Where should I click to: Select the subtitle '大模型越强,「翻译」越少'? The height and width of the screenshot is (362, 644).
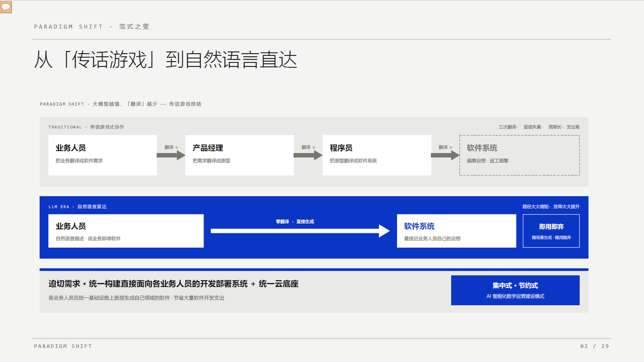pyautogui.click(x=125, y=104)
